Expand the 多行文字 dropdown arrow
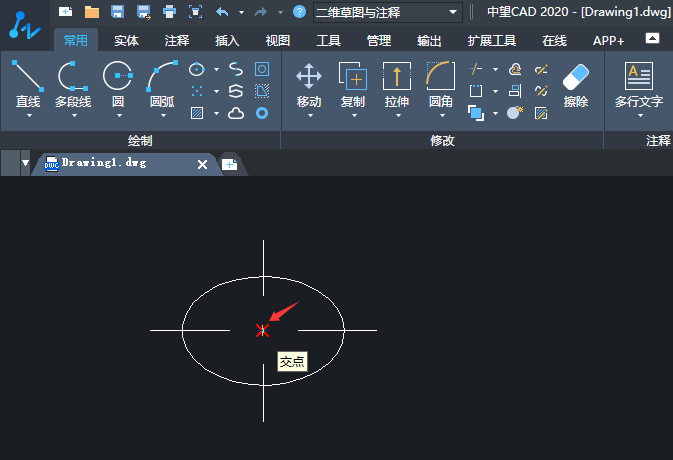 640,116
